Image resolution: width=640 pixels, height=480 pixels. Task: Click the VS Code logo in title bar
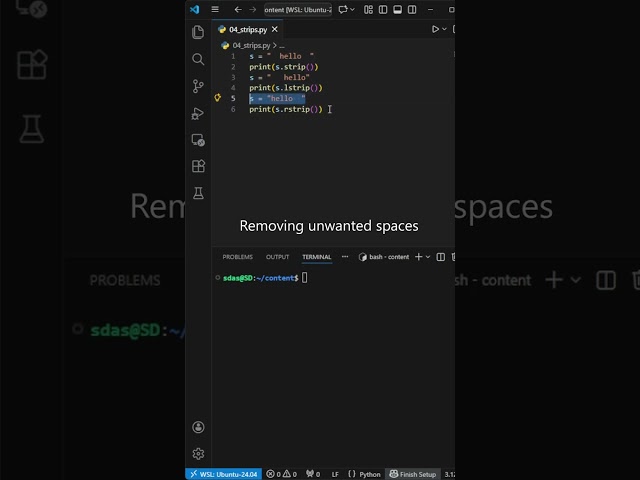tap(195, 9)
